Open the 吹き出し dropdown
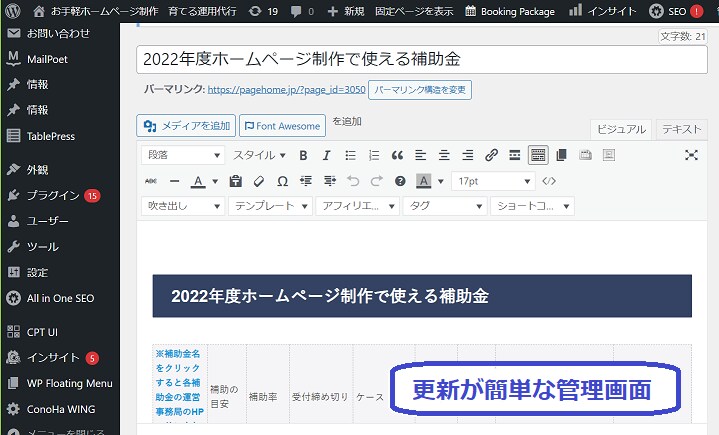This screenshot has width=719, height=435. (x=183, y=206)
